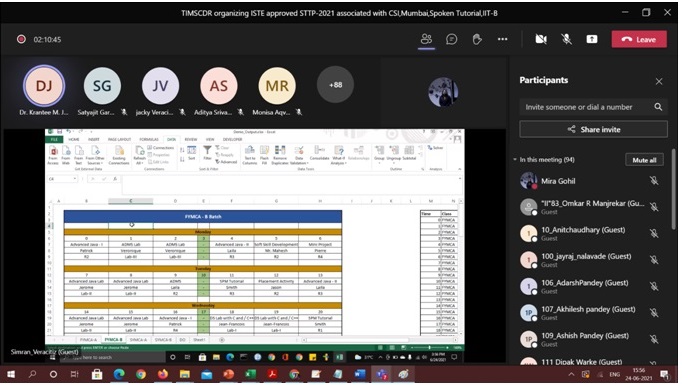
Task: Toggle the microphone mute button
Action: coord(566,40)
